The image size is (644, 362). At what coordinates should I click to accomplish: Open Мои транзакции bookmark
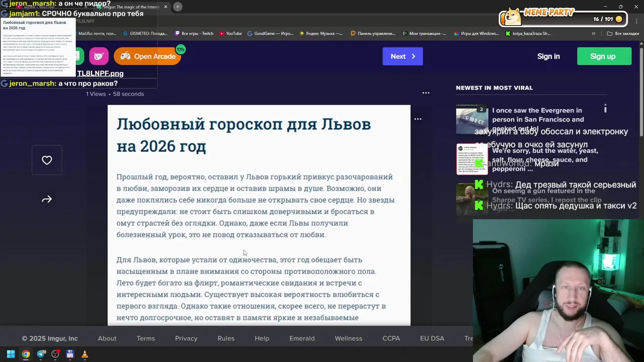(424, 34)
